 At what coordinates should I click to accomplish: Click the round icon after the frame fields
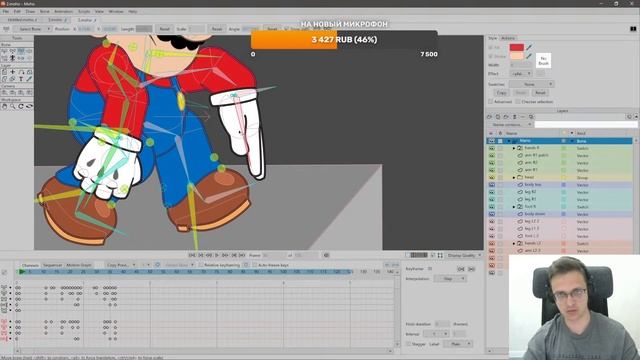(x=326, y=256)
